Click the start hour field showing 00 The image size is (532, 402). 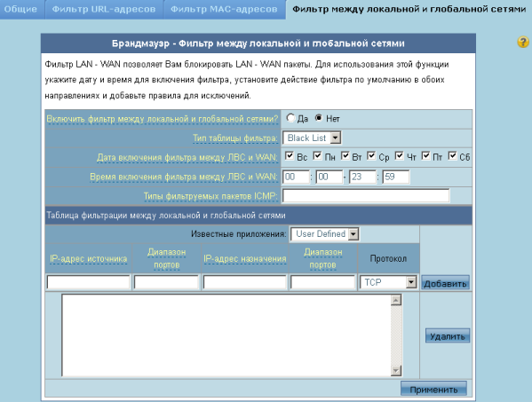coord(296,177)
